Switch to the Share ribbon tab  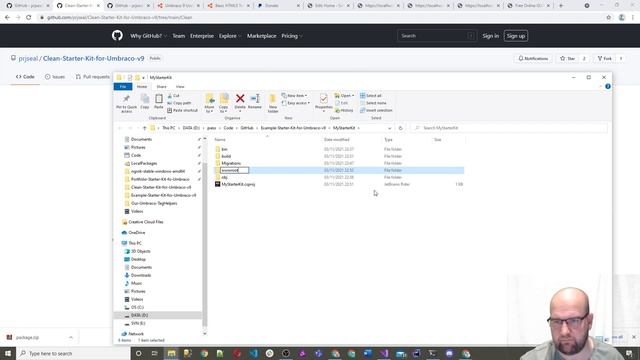[162, 87]
